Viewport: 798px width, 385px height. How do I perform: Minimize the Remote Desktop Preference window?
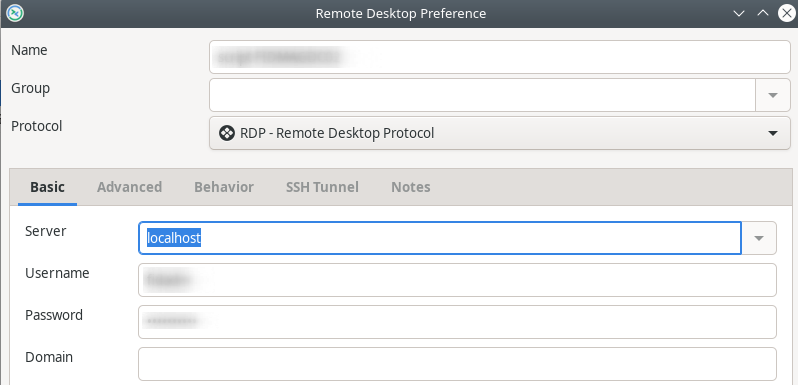point(739,14)
